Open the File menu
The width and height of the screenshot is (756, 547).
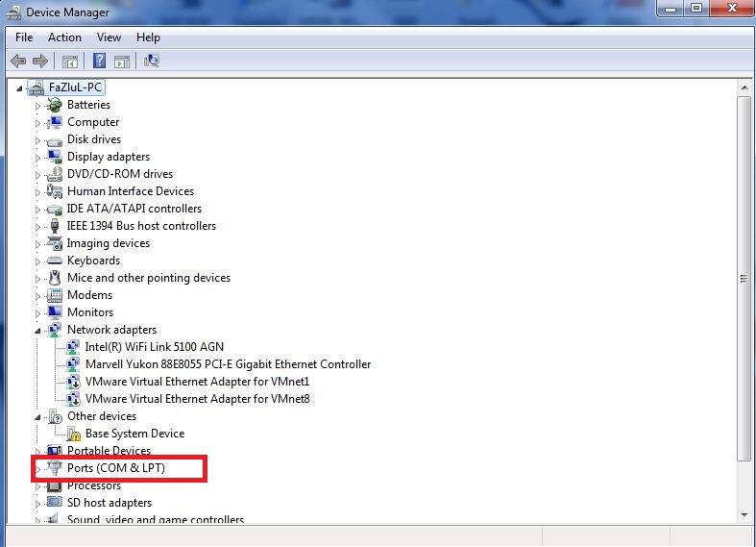(24, 37)
